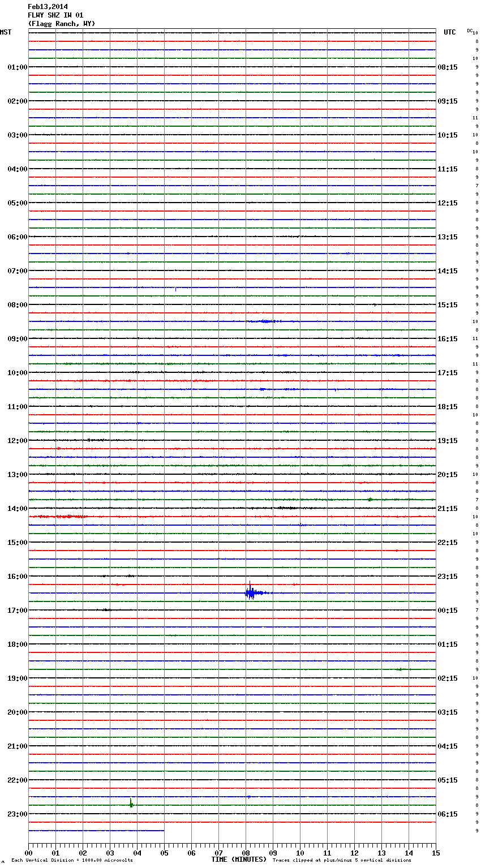The image size is (481, 868).
Task: Select the 04:00 MST row label
Action: point(18,169)
